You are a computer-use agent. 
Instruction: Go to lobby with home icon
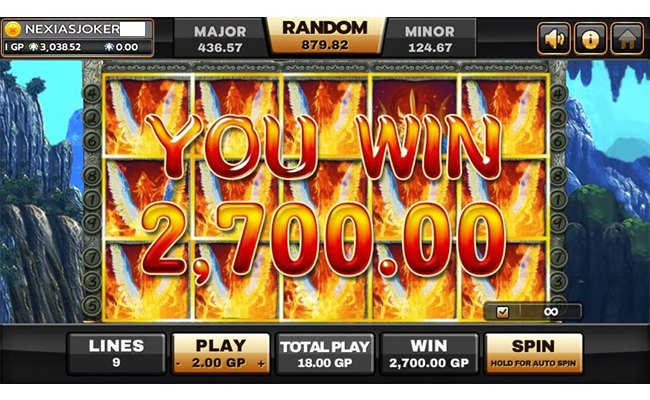click(627, 39)
